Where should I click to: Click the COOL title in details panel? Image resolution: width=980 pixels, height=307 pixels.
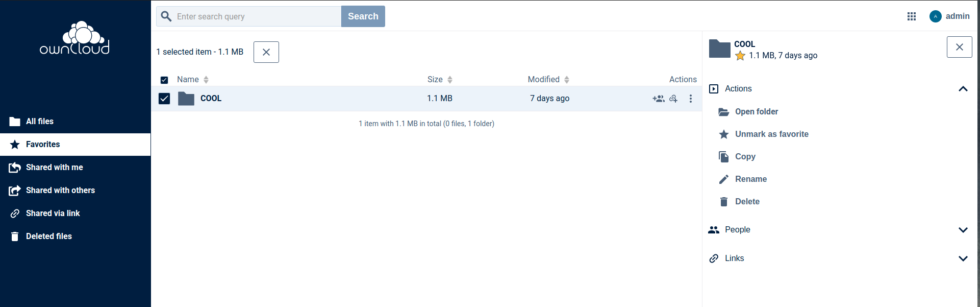(744, 44)
